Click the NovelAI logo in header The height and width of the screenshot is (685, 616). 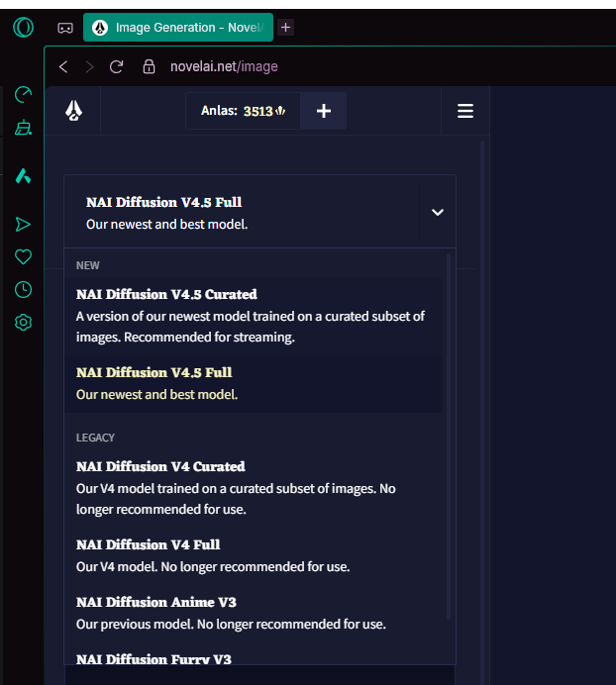point(74,111)
